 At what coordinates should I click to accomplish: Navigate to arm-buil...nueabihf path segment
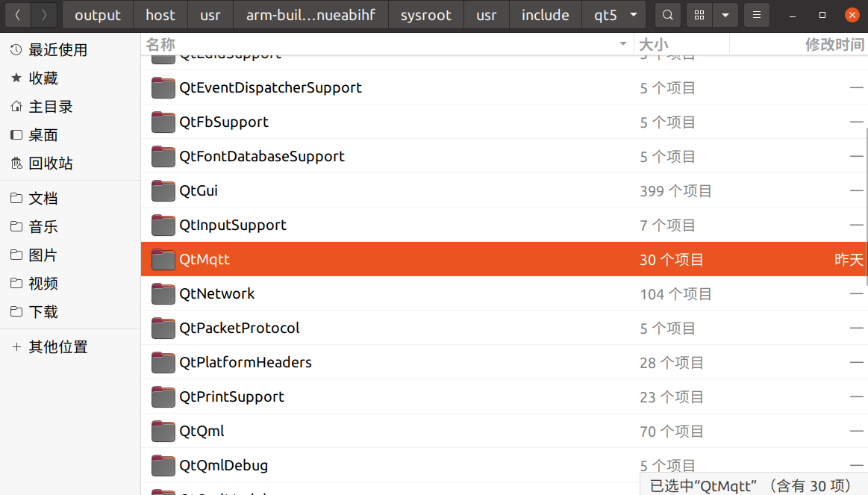[310, 15]
